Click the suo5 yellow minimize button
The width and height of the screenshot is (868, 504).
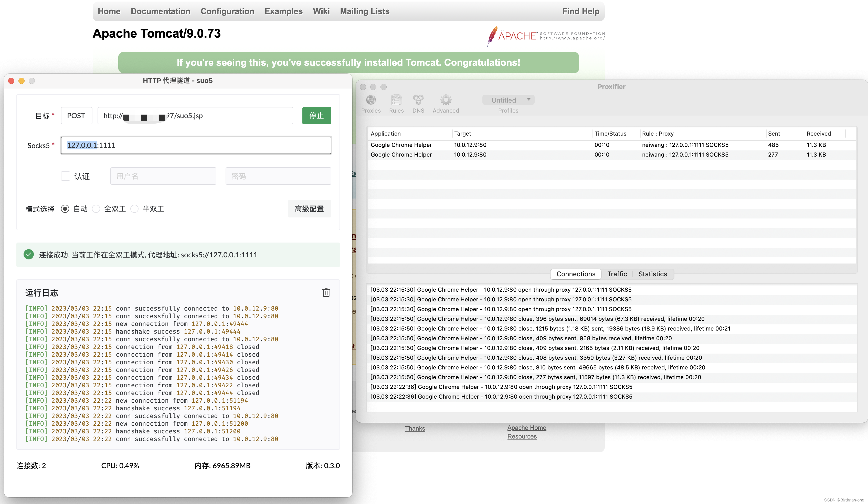pos(21,81)
